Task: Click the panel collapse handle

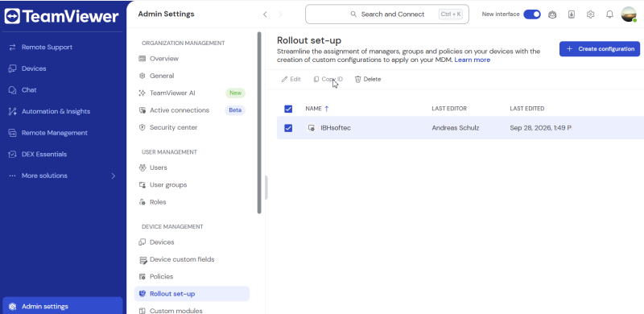Action: [266, 188]
